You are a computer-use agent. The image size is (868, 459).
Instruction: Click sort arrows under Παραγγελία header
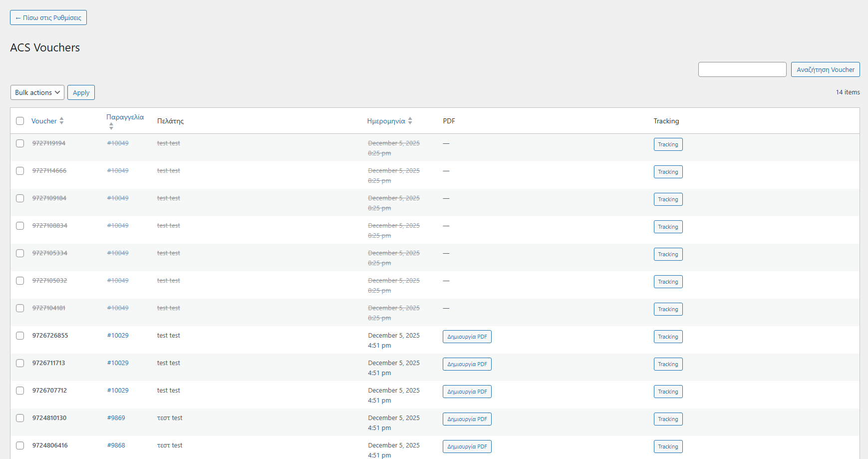point(111,127)
